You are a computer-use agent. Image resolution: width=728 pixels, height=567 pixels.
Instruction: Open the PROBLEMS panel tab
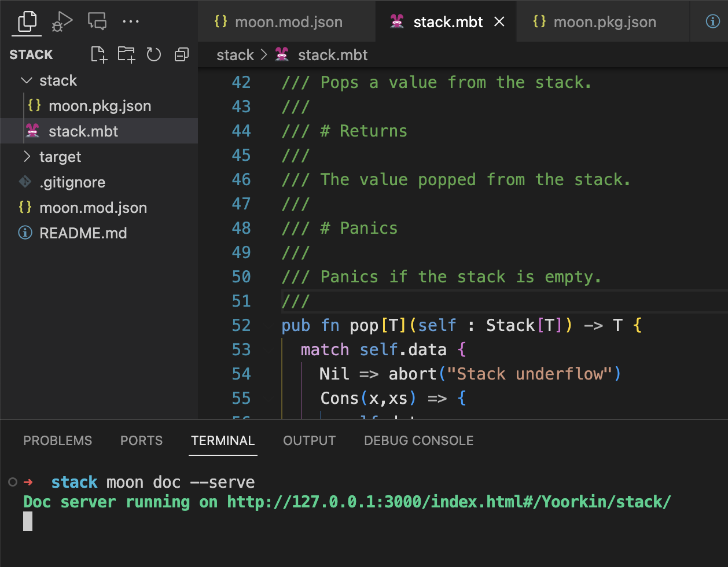[x=57, y=440]
